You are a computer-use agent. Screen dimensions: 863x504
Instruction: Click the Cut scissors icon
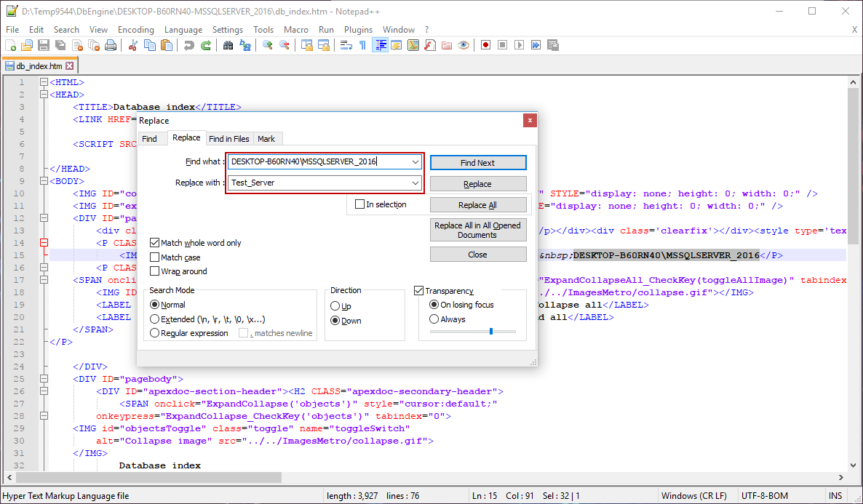point(132,45)
